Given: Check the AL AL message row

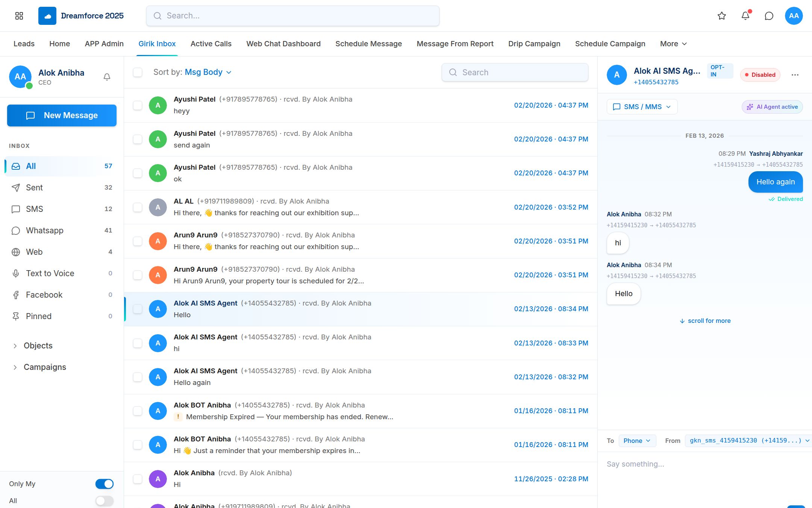Looking at the screenshot, I should (138, 207).
